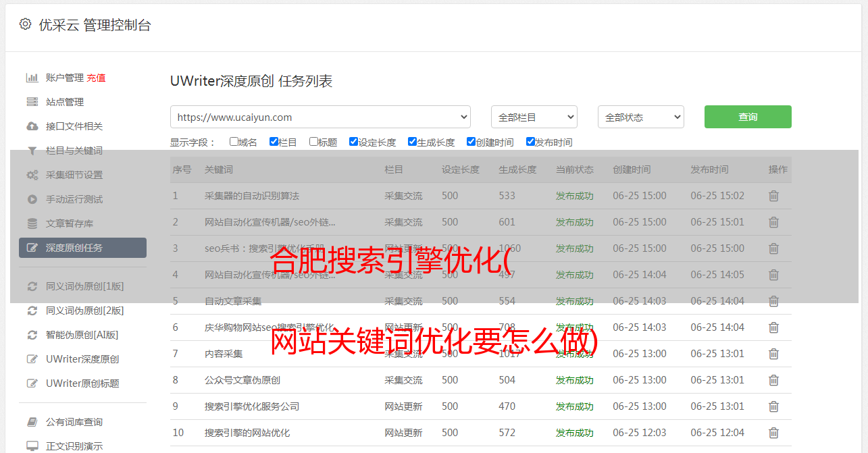Click the book icon for 公有词库查询
Image resolution: width=868 pixels, height=453 pixels.
tap(32, 422)
